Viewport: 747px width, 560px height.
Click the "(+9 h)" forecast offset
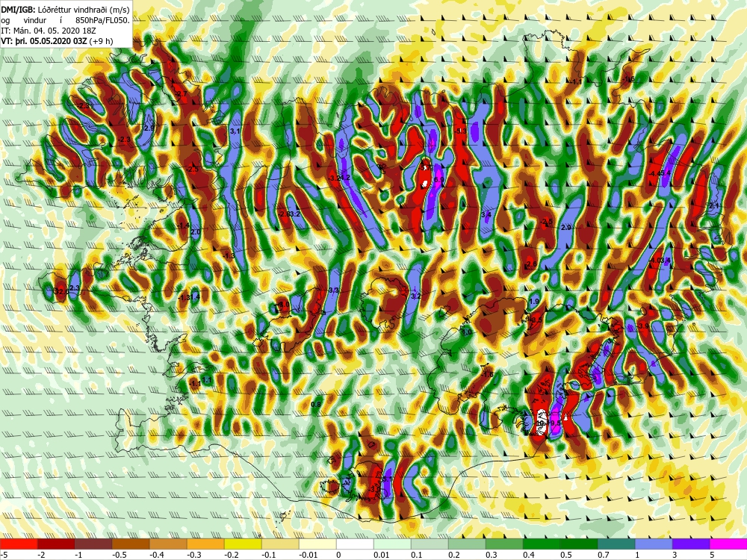pyautogui.click(x=101, y=41)
